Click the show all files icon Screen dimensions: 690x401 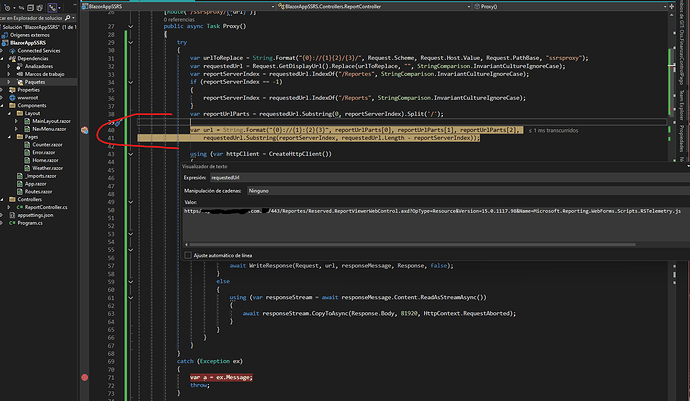tap(40, 8)
